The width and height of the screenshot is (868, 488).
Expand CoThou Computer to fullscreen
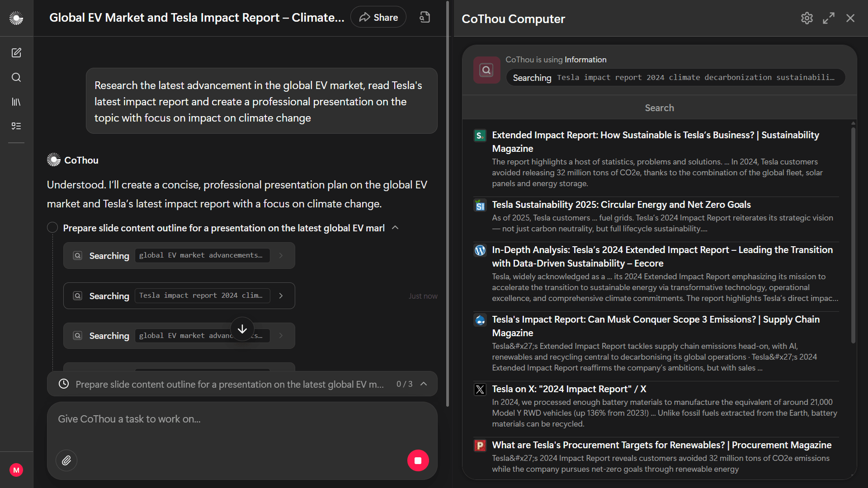[829, 18]
